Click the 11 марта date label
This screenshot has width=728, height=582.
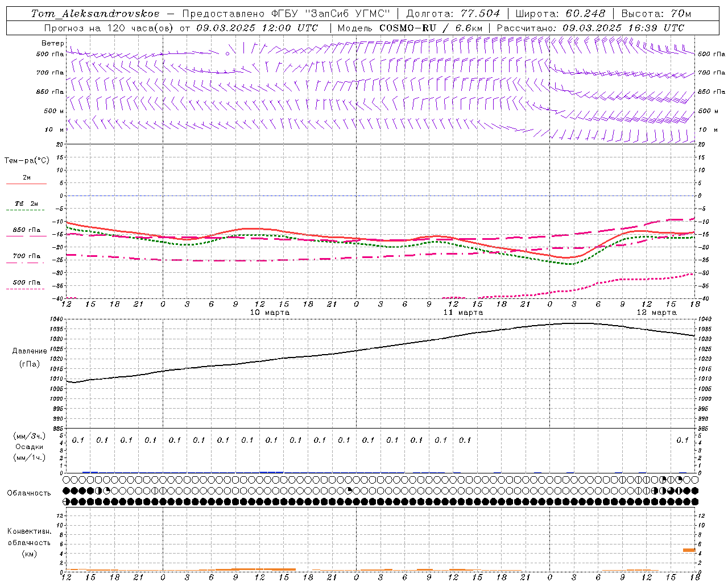pyautogui.click(x=463, y=313)
